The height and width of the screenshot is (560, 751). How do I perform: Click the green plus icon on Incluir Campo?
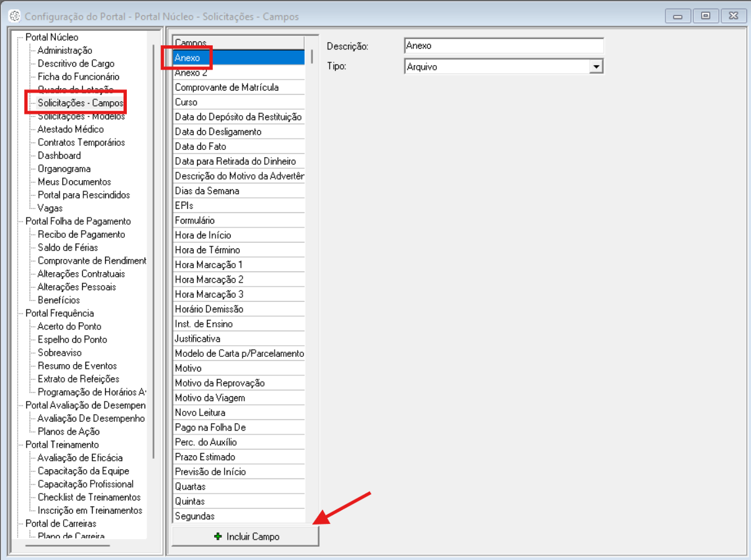218,536
